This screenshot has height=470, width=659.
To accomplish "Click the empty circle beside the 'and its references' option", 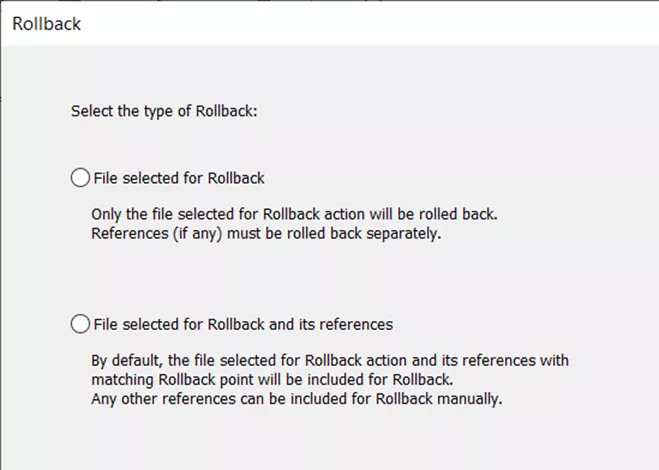I will point(80,324).
